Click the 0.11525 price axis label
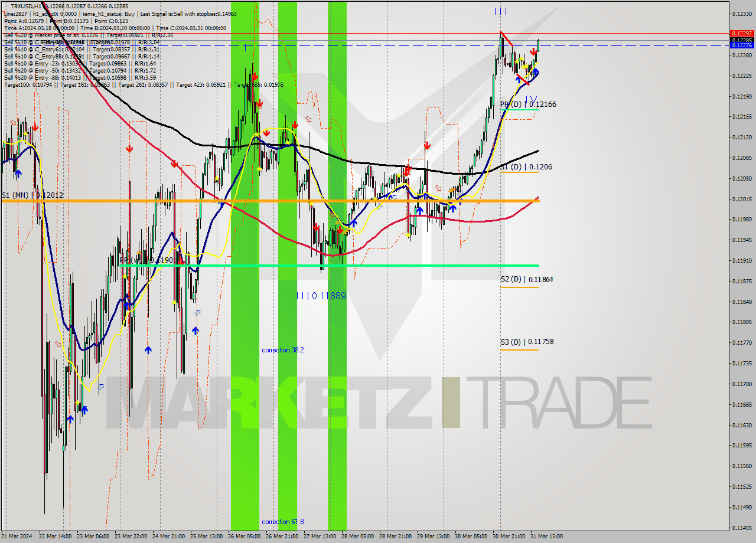Image resolution: width=756 pixels, height=543 pixels. pyautogui.click(x=741, y=486)
